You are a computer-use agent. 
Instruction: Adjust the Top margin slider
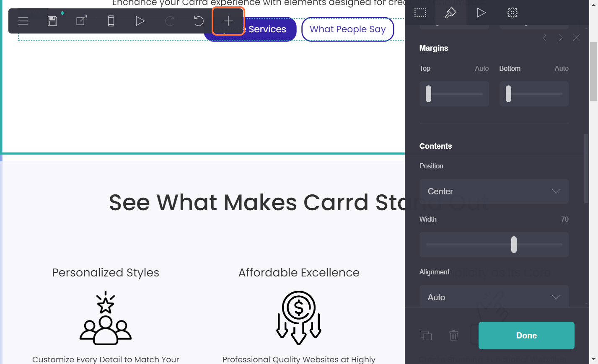454,94
